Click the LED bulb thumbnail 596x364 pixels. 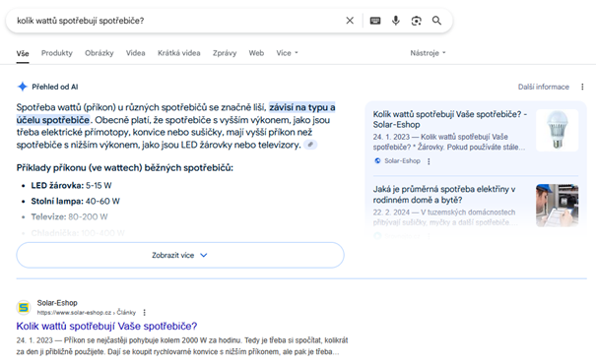pos(558,130)
